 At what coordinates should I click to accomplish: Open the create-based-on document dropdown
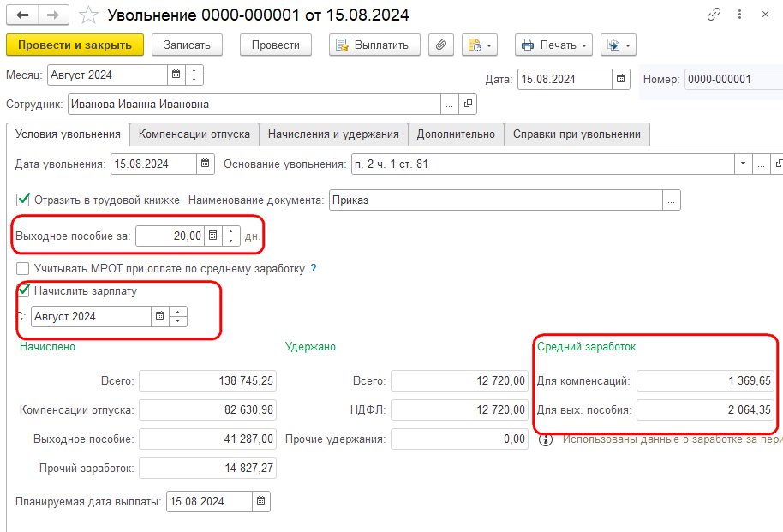[480, 45]
